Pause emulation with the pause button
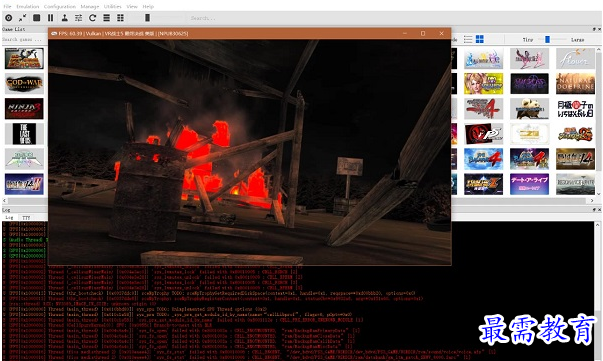The height and width of the screenshot is (361, 603). tap(50, 18)
